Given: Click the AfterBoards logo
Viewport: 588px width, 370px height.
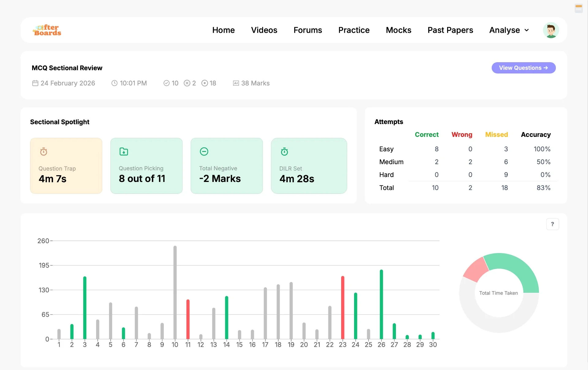Looking at the screenshot, I should (47, 30).
